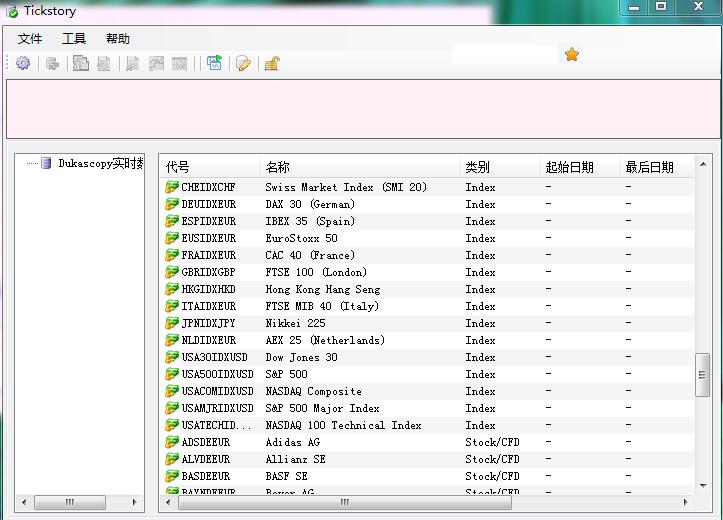
Task: Click the orange star icon
Action: (572, 54)
